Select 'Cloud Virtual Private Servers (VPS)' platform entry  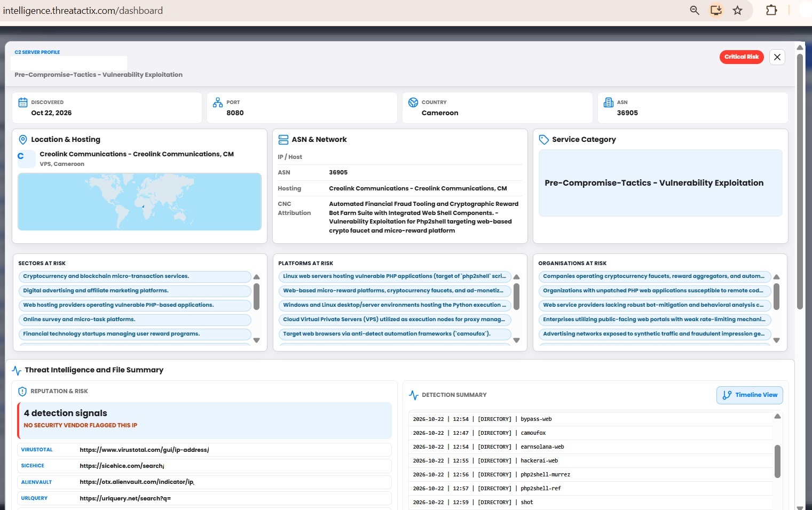click(x=395, y=320)
